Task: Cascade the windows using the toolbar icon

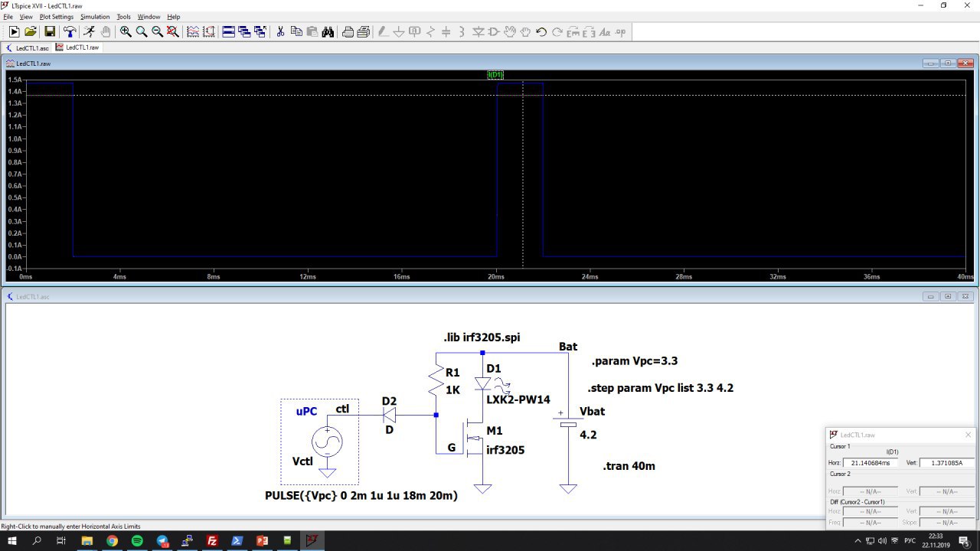Action: click(244, 31)
